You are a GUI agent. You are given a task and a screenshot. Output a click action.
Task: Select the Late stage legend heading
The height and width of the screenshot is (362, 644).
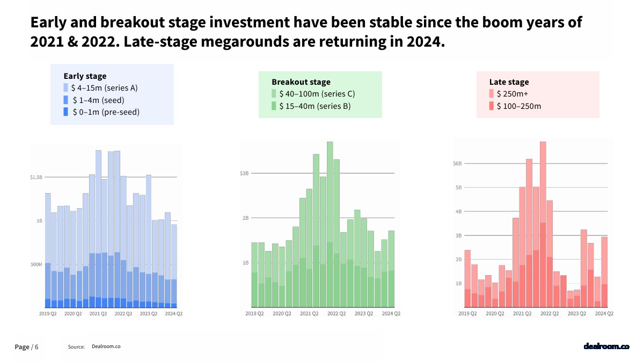coord(509,82)
